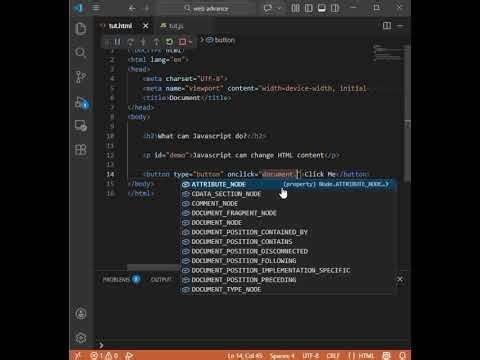Screen dimensions: 480x360
Task: Change encoding via 'UTF-8' entry
Action: coord(311,356)
